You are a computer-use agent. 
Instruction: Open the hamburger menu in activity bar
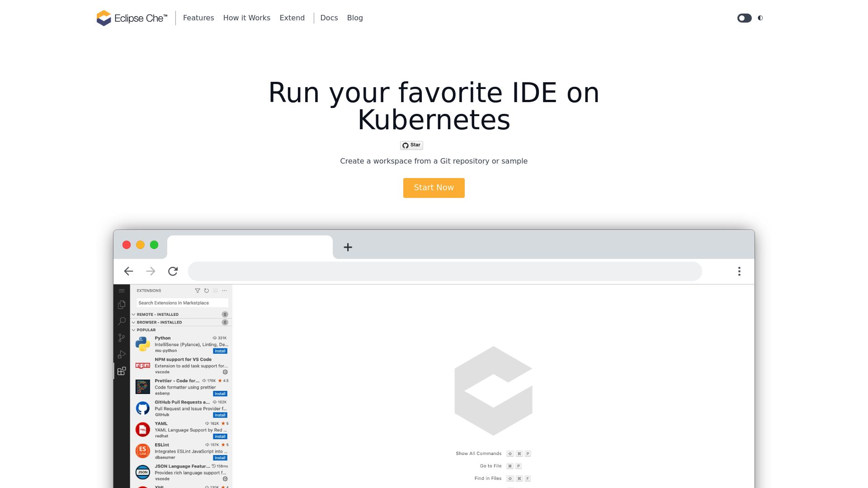(x=122, y=291)
